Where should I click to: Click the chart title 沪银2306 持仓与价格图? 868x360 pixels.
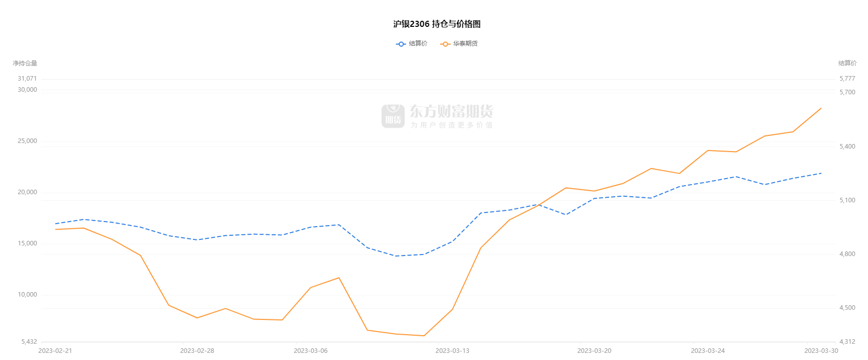pyautogui.click(x=437, y=24)
